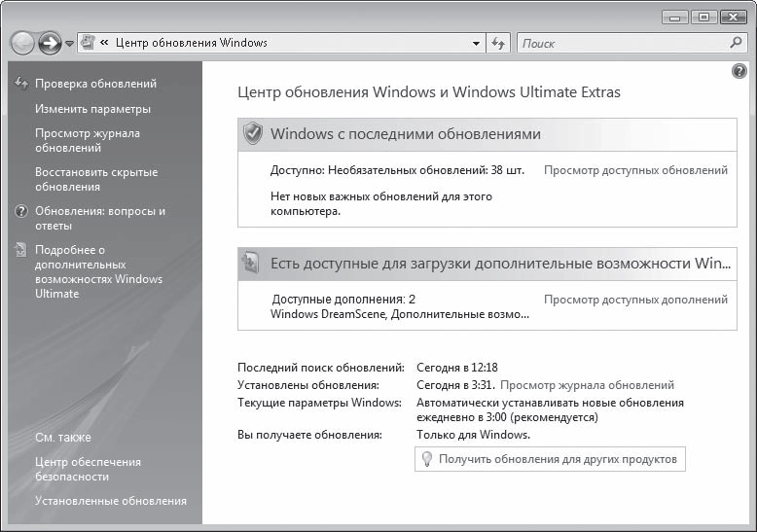Expand the address bar history dropdown
Screen dimensions: 757x532
[x=476, y=44]
